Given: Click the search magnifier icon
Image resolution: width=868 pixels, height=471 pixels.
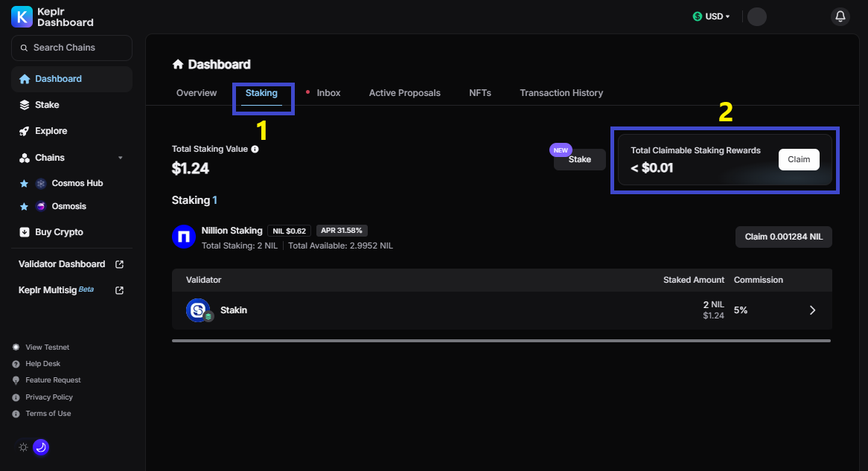Looking at the screenshot, I should 24,48.
